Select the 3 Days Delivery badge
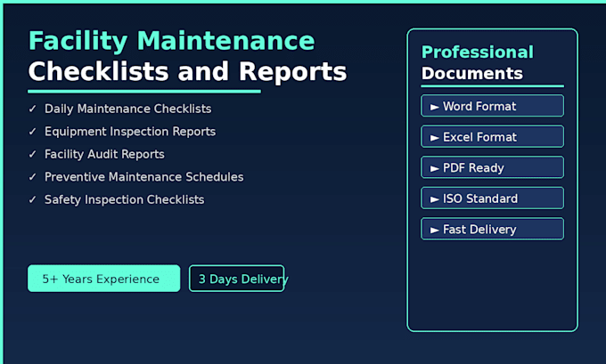 point(237,279)
